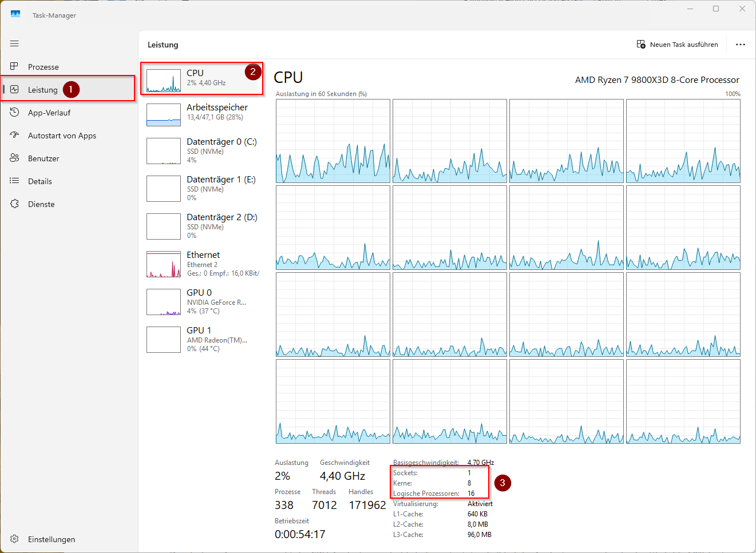The image size is (756, 553).
Task: Click the Einstellungen gear icon
Action: click(14, 539)
